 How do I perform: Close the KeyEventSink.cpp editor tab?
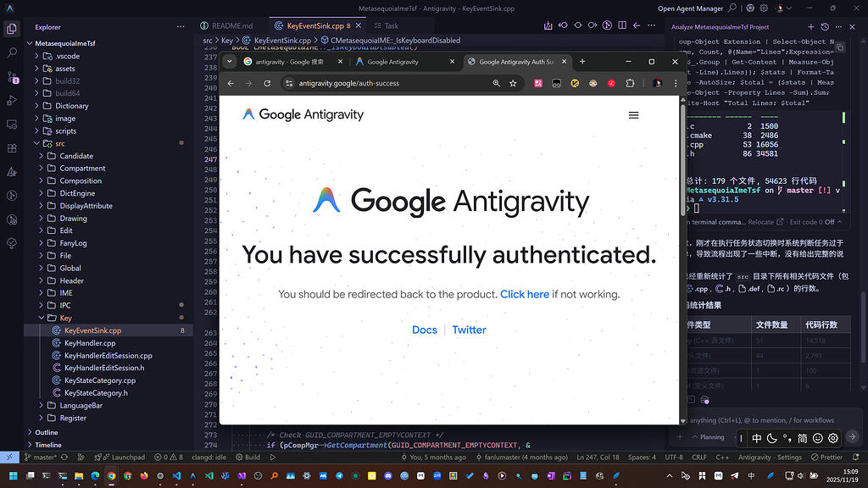(359, 25)
